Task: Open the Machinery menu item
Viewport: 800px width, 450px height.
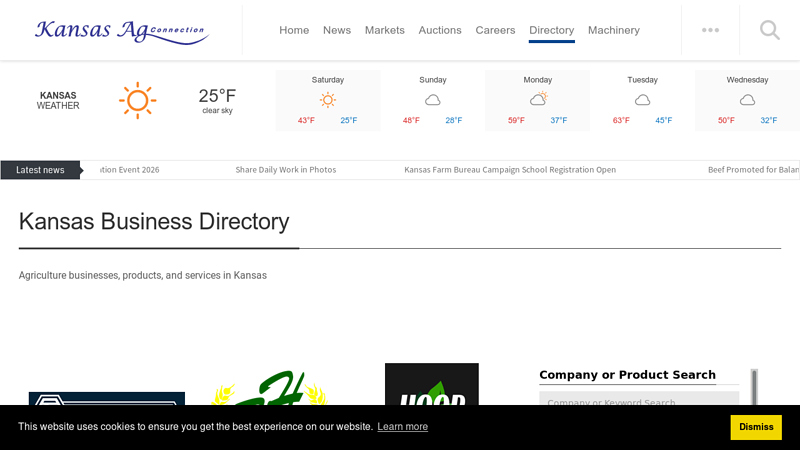Action: point(613,30)
